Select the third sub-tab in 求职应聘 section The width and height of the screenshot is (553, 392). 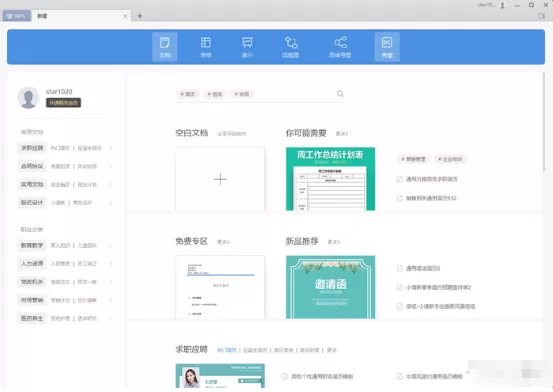tap(284, 350)
